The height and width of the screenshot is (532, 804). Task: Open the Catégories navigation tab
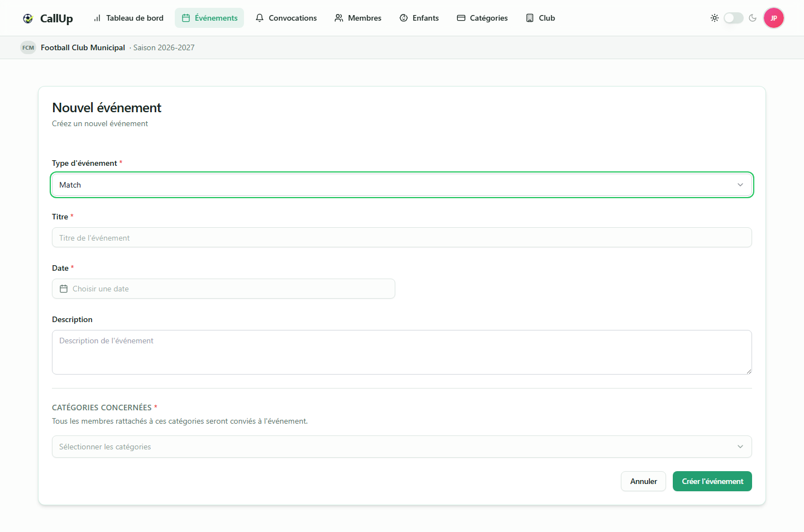482,18
